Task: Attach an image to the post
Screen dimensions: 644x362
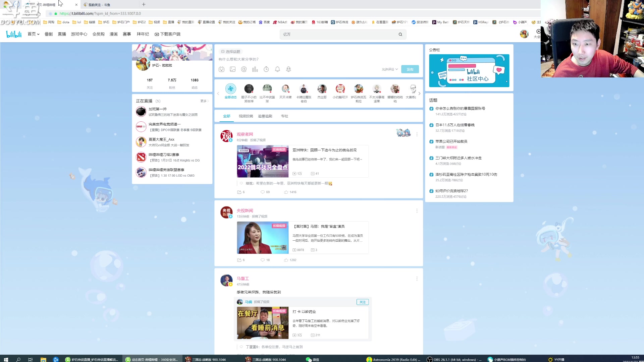Action: pyautogui.click(x=233, y=69)
